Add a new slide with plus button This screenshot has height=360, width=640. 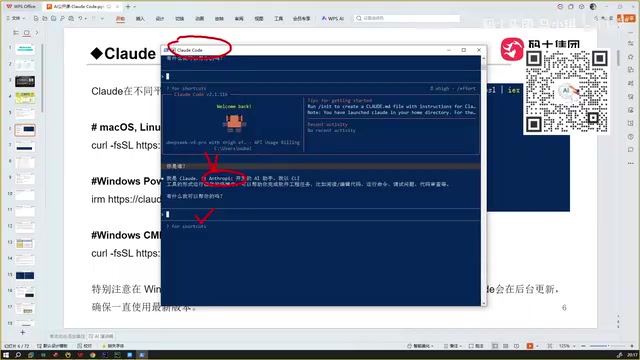pyautogui.click(x=22, y=333)
